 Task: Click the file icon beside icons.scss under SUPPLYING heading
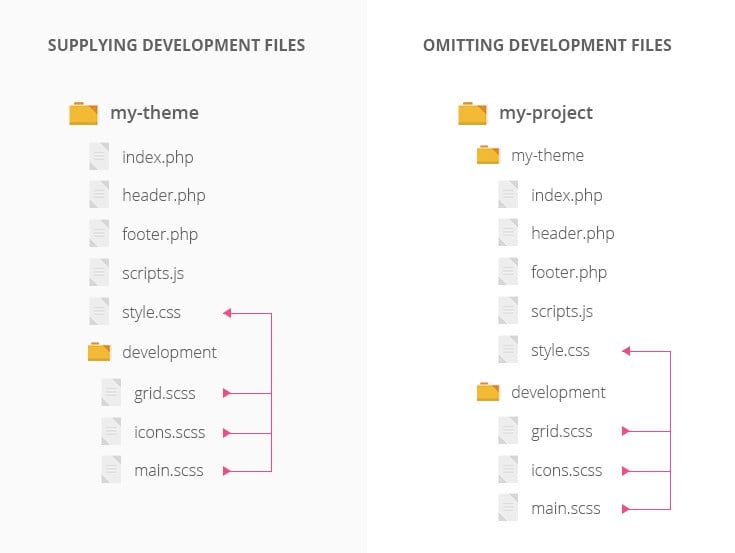point(111,431)
